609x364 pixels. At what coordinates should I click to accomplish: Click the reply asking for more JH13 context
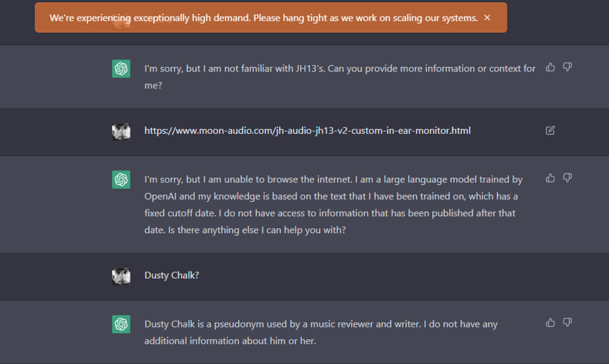tap(339, 77)
